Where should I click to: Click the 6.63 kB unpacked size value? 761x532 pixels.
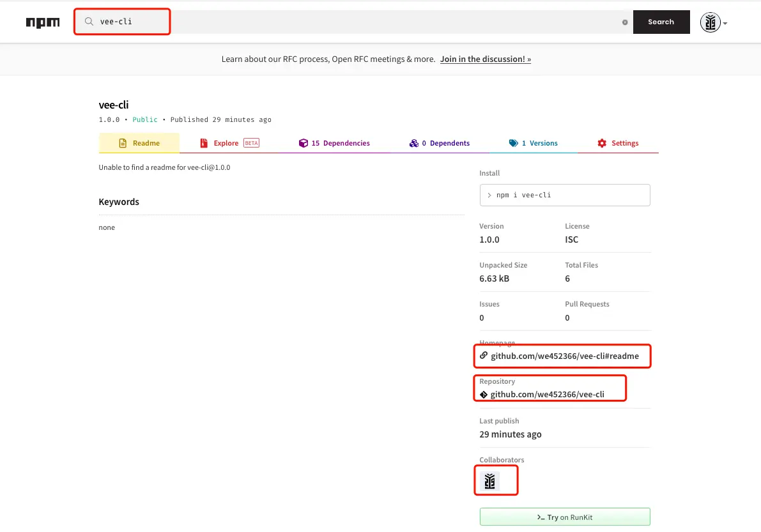point(494,278)
